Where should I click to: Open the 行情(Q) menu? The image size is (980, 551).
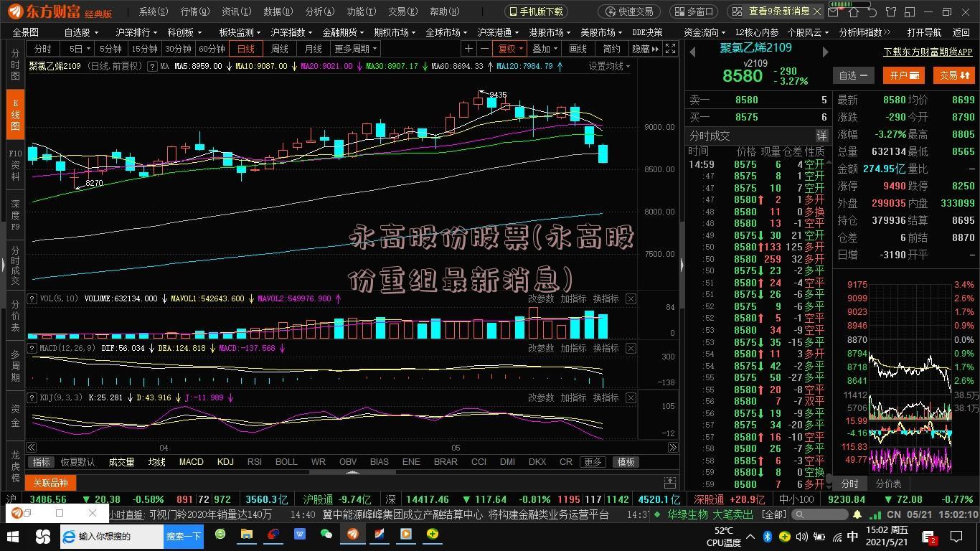195,11
